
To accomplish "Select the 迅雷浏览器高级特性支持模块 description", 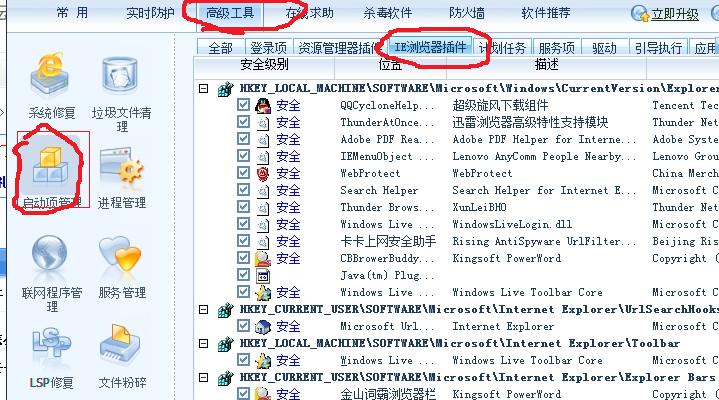I will (530, 122).
